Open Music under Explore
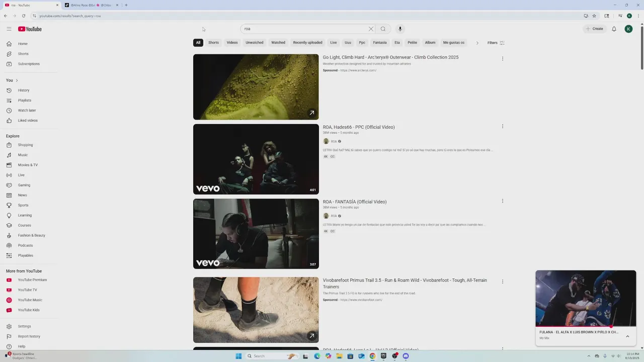This screenshot has height=362, width=644. click(30, 155)
